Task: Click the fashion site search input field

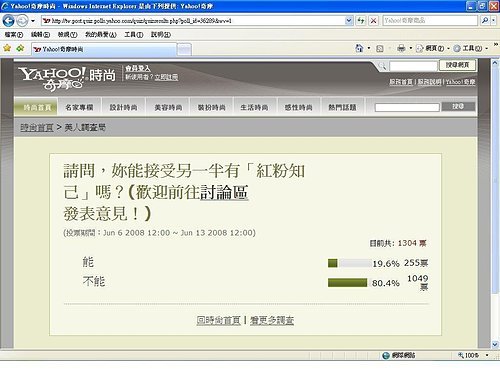Action: coord(407,107)
